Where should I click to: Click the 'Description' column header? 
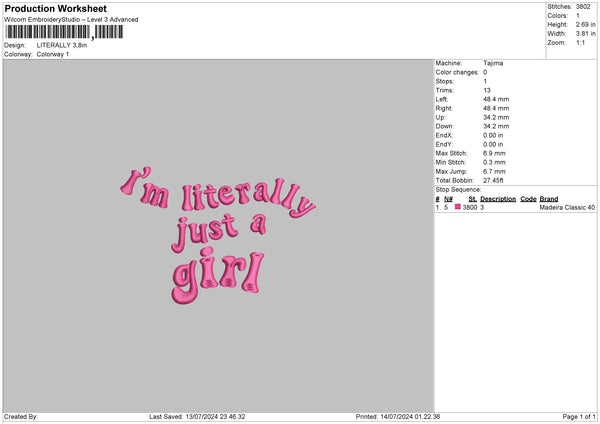(x=498, y=199)
